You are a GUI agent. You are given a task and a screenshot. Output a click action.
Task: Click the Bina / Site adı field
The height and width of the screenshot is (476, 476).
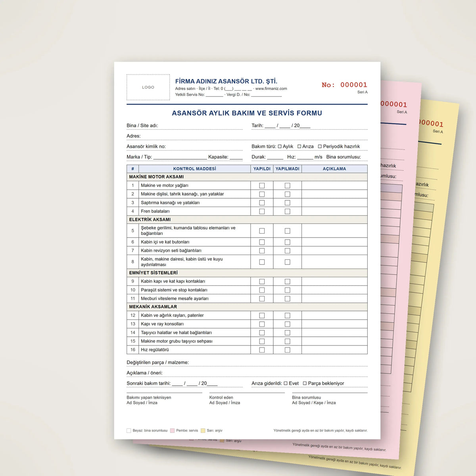pos(184,126)
